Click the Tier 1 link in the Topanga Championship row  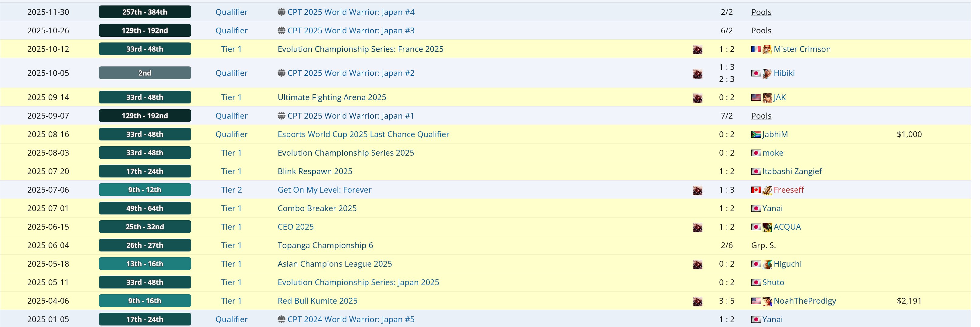point(231,245)
